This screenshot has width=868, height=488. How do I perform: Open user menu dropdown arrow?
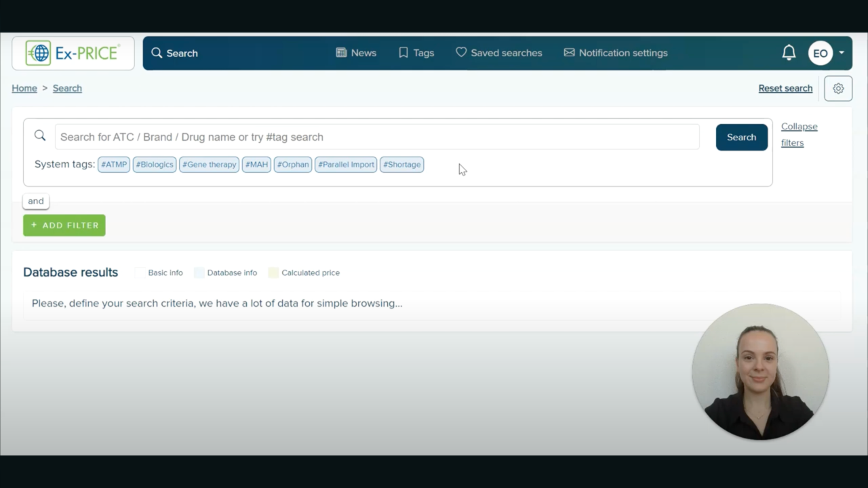(842, 53)
